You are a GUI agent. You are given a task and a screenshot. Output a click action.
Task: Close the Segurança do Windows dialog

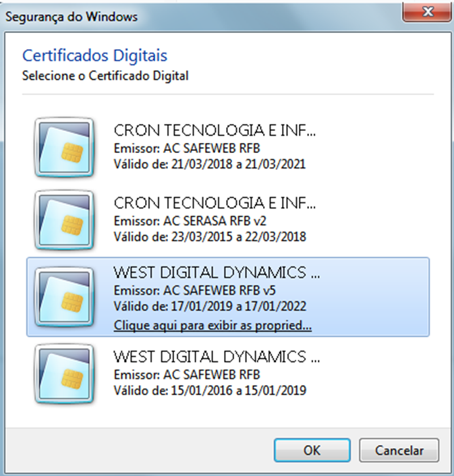point(427,12)
